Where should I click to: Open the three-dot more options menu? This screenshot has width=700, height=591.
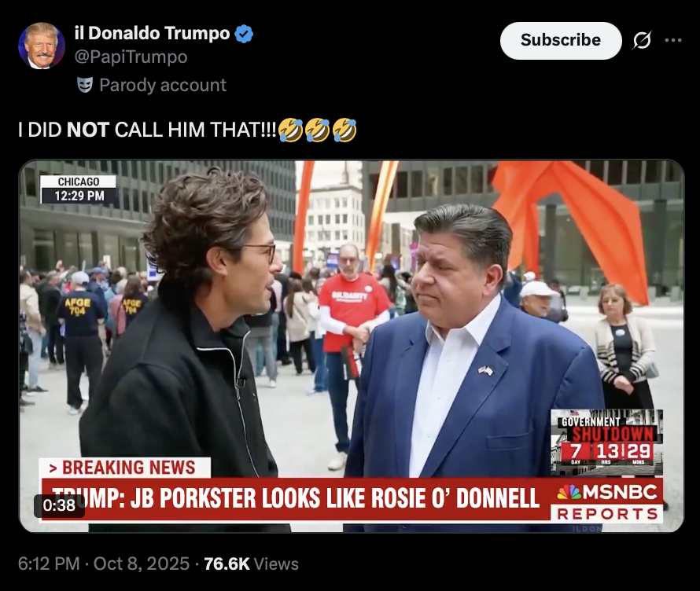(672, 41)
